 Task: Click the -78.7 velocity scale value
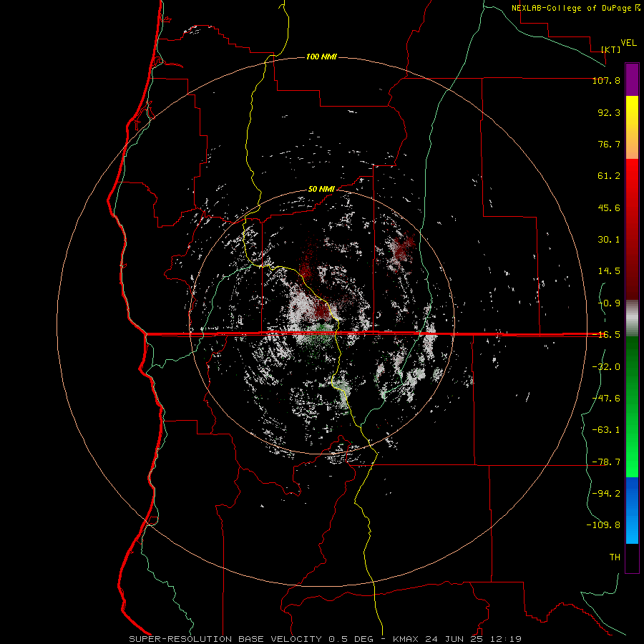(x=606, y=462)
